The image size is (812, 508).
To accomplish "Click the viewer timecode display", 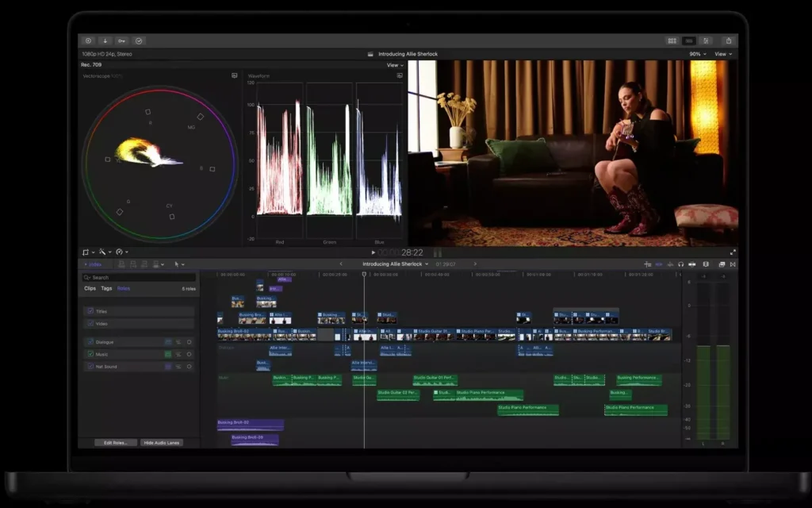I will pos(400,252).
